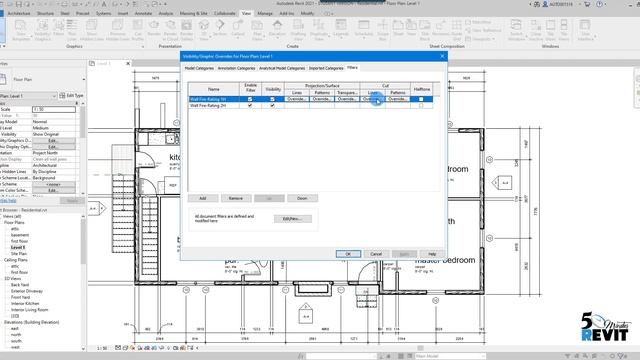
Task: Edit the view Scale value field
Action: pyautogui.click(x=54, y=109)
